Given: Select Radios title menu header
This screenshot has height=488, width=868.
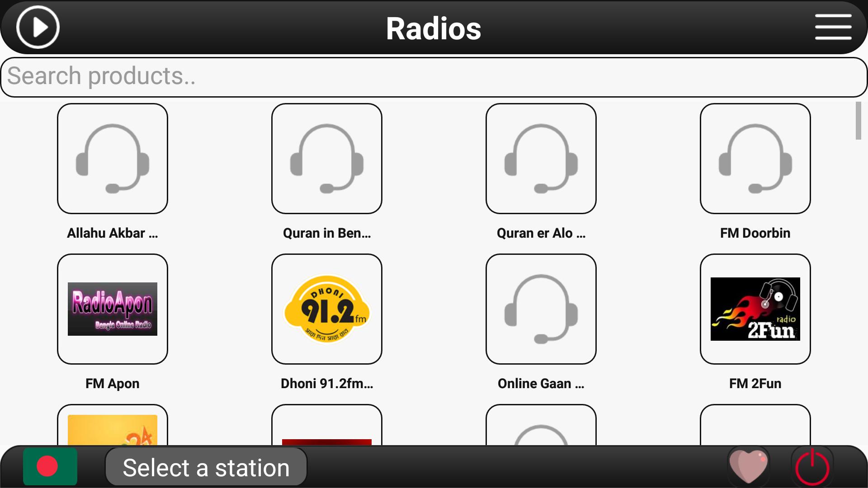Looking at the screenshot, I should click(434, 28).
